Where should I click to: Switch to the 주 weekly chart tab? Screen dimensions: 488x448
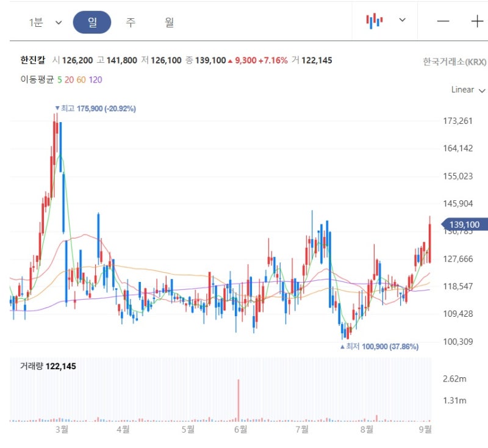(131, 23)
